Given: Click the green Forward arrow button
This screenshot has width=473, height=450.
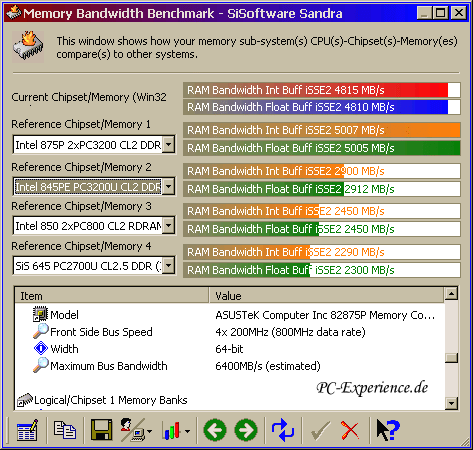Looking at the screenshot, I should [x=246, y=430].
